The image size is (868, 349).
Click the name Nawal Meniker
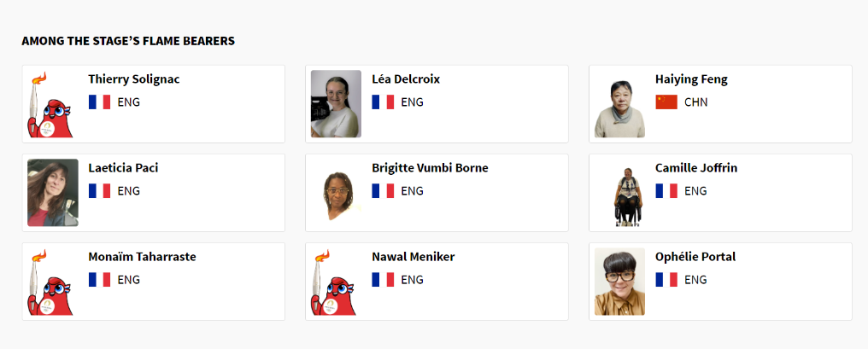point(413,257)
